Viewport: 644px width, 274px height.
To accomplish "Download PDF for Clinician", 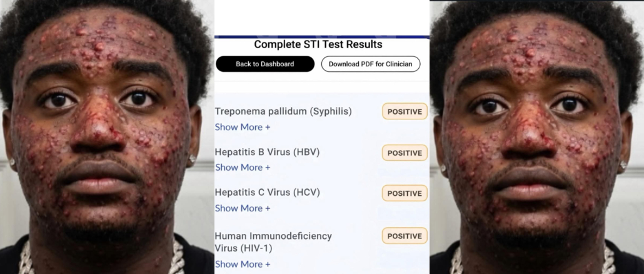I will (x=371, y=64).
